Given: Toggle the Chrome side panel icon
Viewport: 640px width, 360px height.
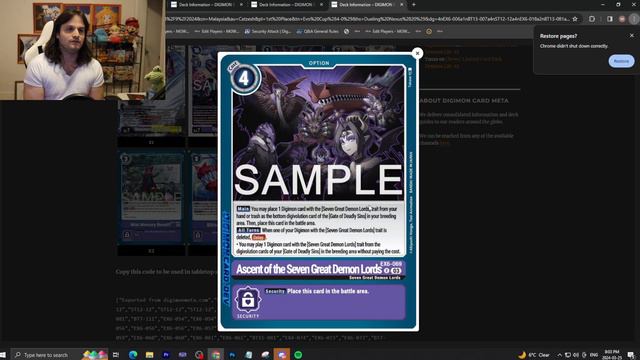Looking at the screenshot, I should click(610, 19).
